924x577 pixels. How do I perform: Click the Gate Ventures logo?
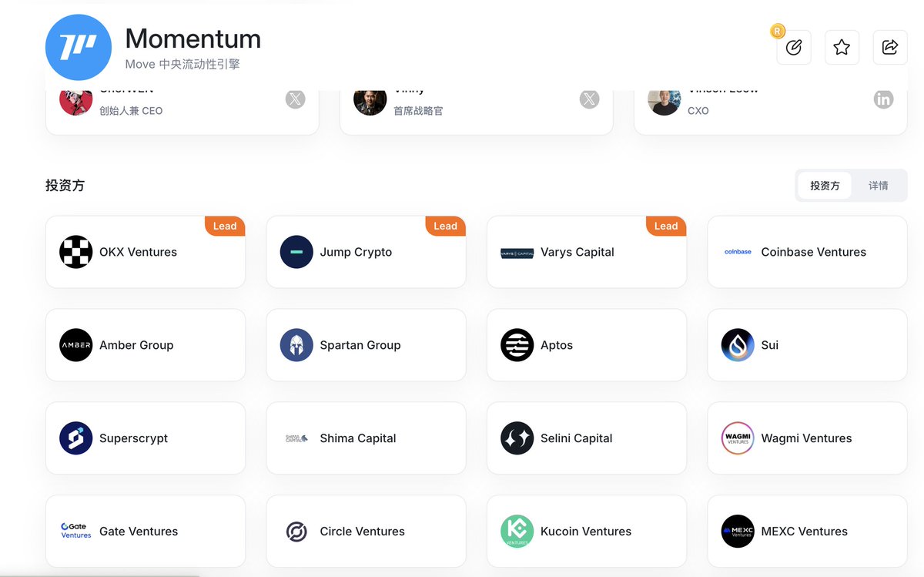76,531
